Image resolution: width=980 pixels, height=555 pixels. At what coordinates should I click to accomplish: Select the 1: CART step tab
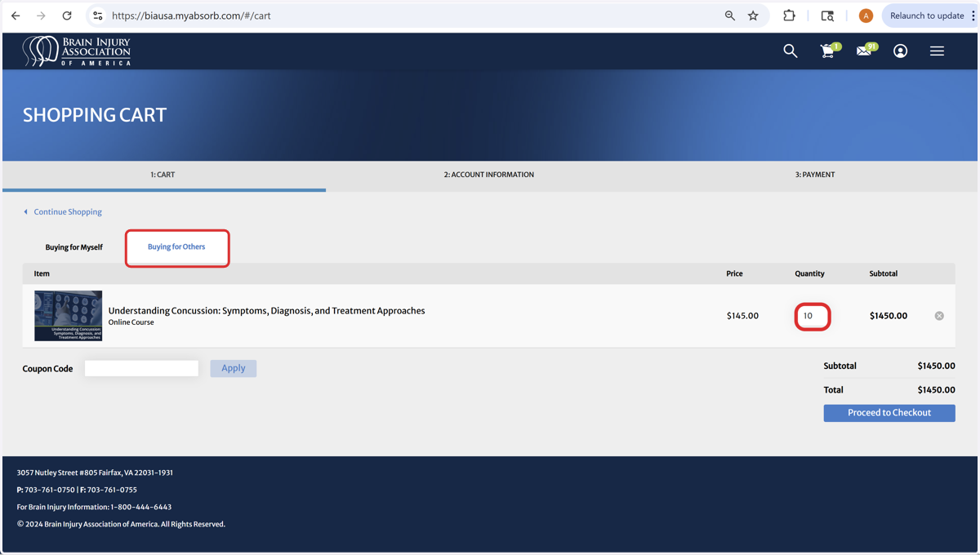163,175
